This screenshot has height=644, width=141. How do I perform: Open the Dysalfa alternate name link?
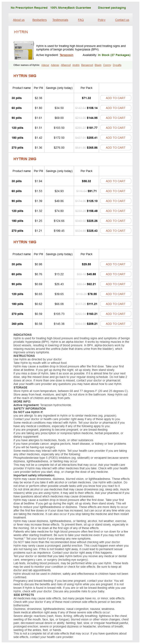point(117,65)
